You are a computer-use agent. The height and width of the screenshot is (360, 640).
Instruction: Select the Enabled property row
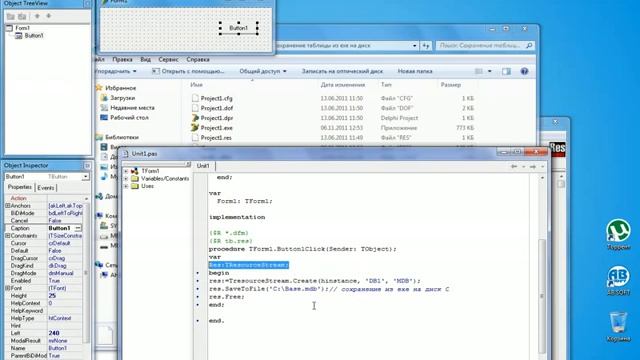[x=44, y=281]
